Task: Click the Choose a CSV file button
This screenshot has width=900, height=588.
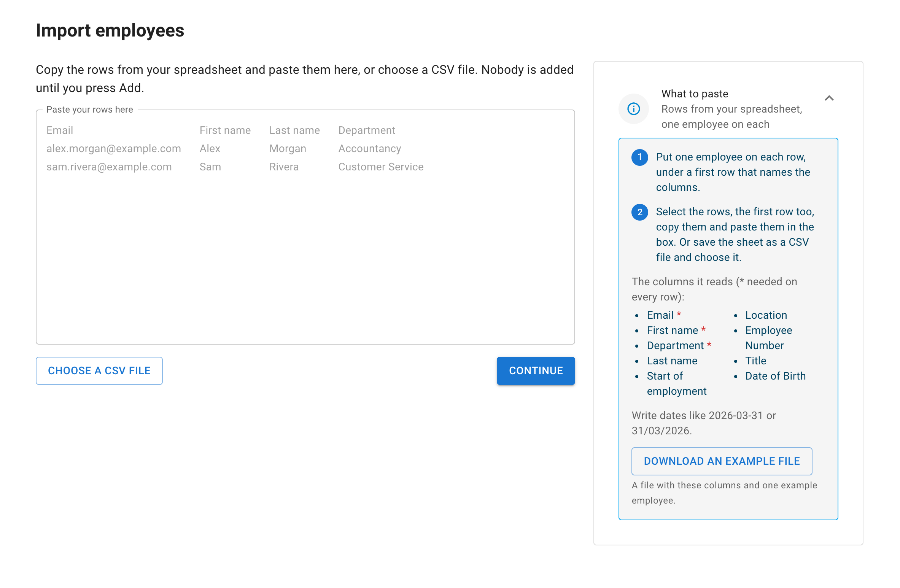Action: point(99,370)
